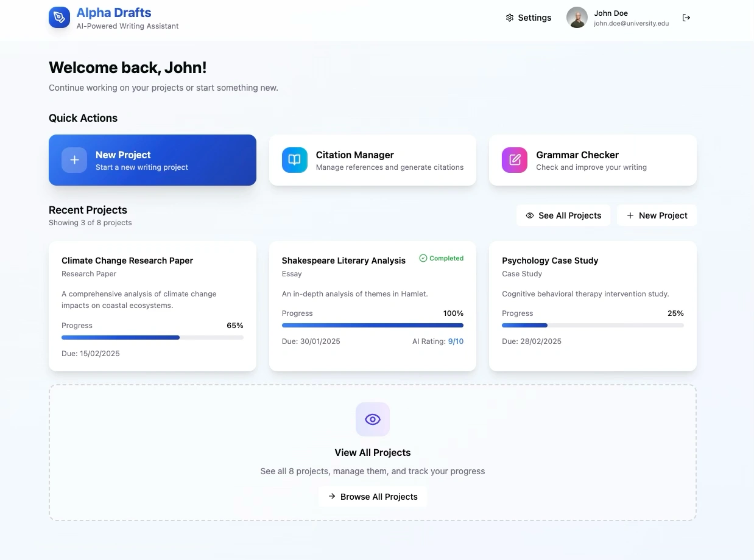Click the Due: 30/01/2025 date
This screenshot has height=560, width=754.
[311, 341]
